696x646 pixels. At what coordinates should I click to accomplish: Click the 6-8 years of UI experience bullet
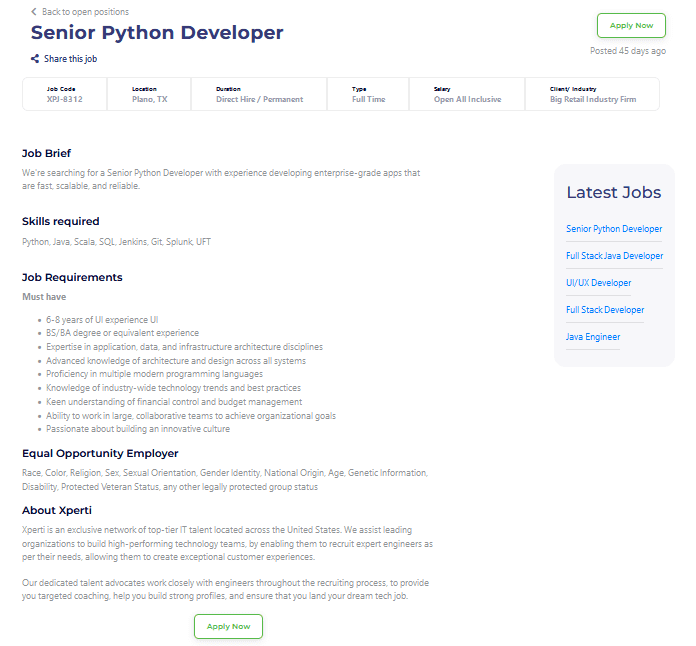102,320
